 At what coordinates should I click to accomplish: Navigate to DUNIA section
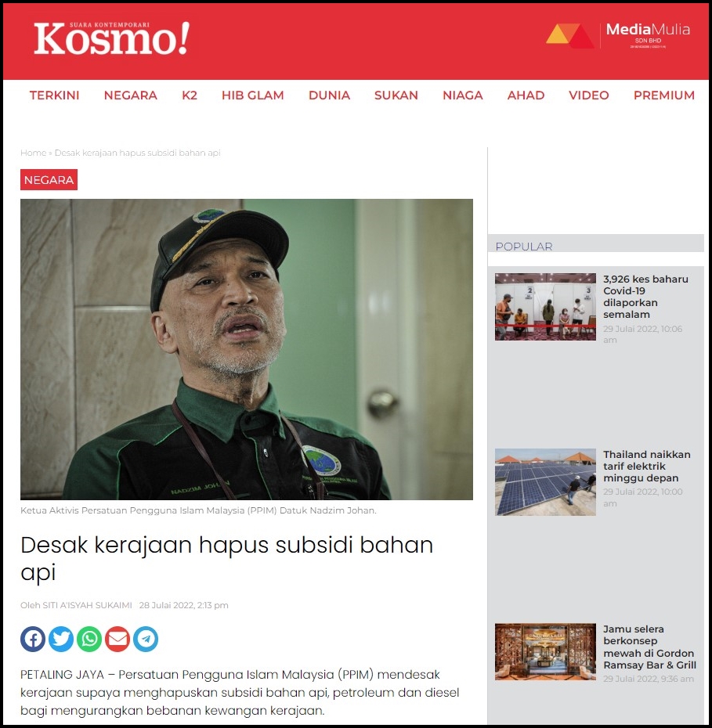(x=329, y=96)
